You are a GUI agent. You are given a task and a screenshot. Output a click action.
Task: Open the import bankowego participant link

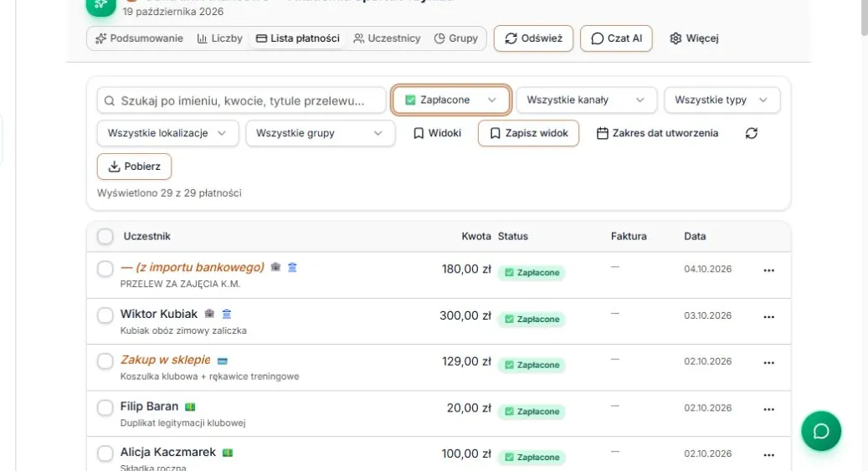(x=193, y=268)
